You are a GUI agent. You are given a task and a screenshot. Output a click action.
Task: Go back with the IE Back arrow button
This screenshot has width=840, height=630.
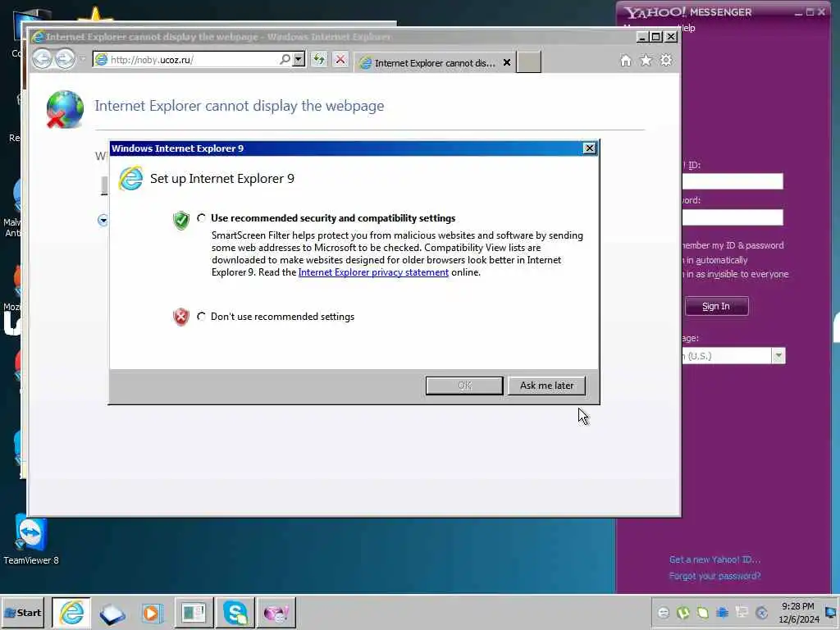point(43,59)
